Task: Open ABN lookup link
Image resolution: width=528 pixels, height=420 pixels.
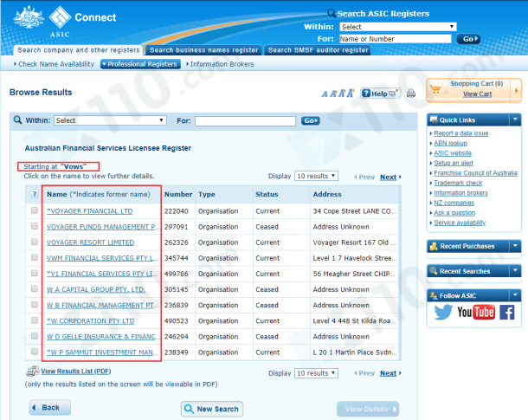Action: [x=450, y=143]
